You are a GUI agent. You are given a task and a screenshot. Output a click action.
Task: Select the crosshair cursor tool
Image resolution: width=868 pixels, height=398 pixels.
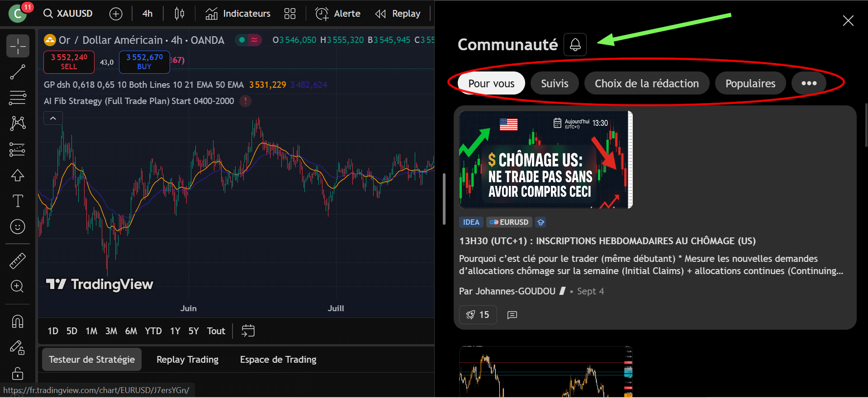point(18,46)
